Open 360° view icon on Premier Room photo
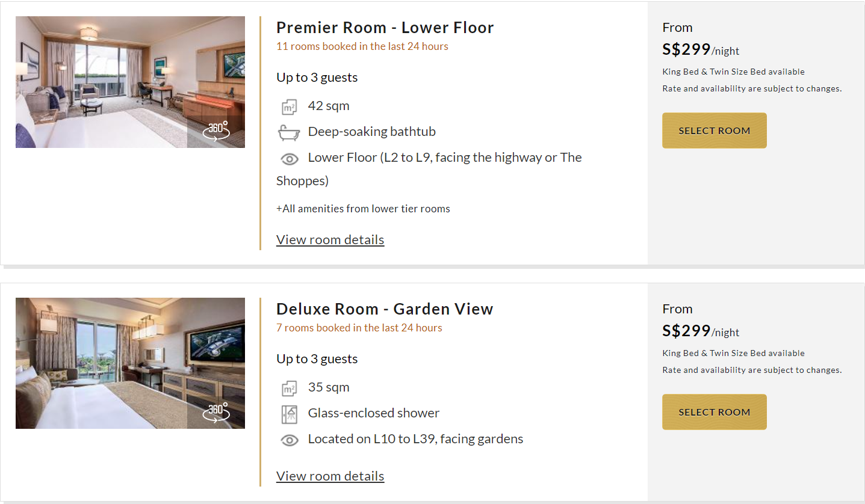 pos(216,132)
